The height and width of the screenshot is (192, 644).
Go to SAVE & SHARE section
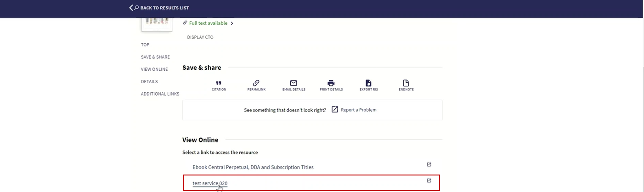point(155,57)
